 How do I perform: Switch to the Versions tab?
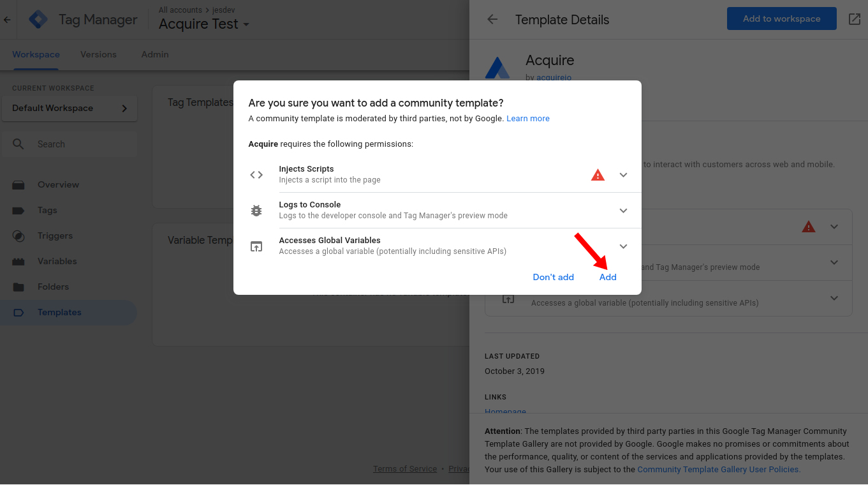(x=98, y=54)
